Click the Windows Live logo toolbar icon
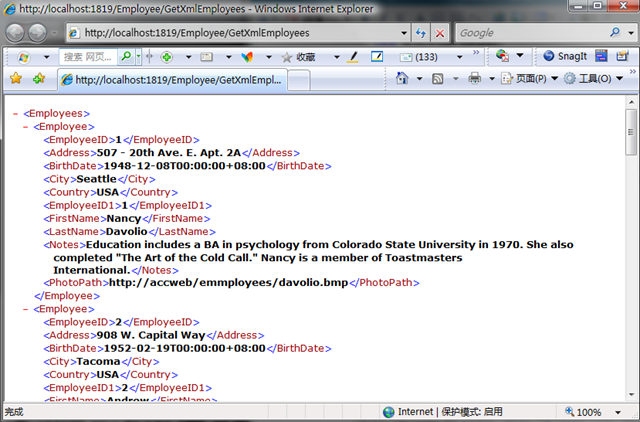This screenshot has width=640, height=422. coord(24,57)
